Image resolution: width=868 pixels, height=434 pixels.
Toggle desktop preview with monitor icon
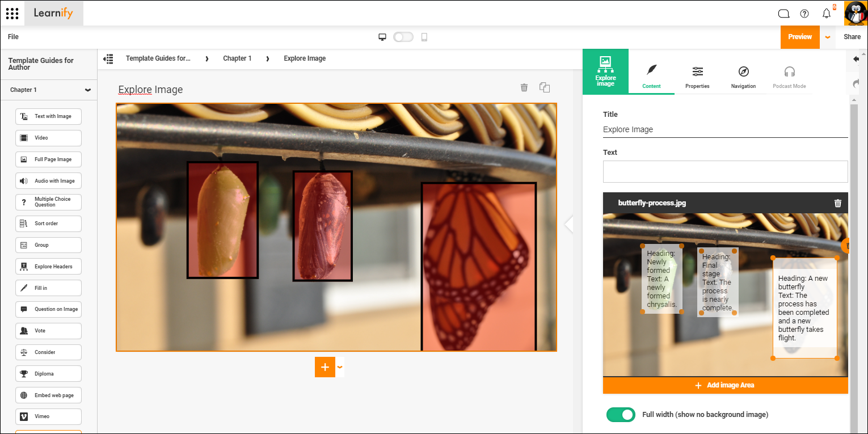[x=382, y=36]
